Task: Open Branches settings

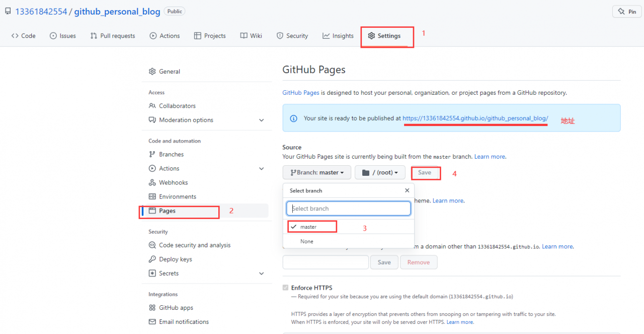Action: 171,154
